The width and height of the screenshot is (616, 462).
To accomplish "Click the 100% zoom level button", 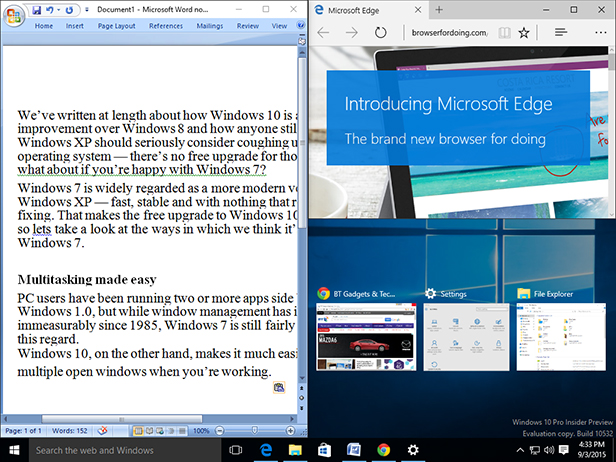I will click(201, 431).
